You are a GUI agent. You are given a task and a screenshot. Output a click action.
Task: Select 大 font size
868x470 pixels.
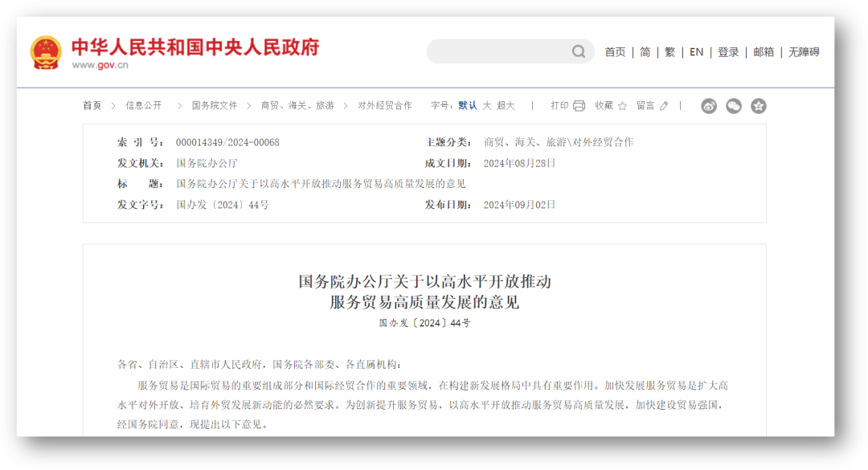coord(486,105)
